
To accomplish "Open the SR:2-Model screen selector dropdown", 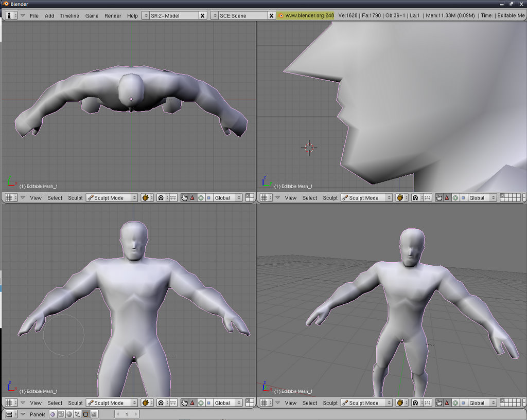I will coord(145,15).
